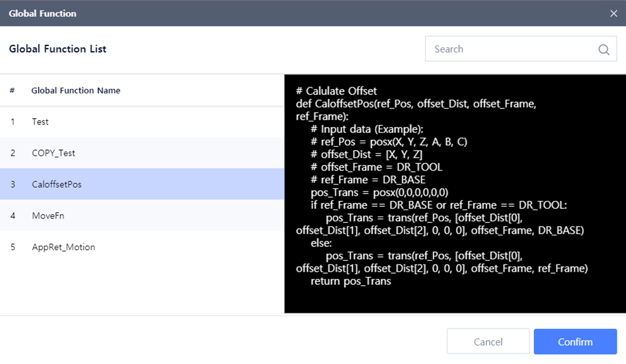626x364 pixels.
Task: Choose the MoveFn function
Action: 142,216
